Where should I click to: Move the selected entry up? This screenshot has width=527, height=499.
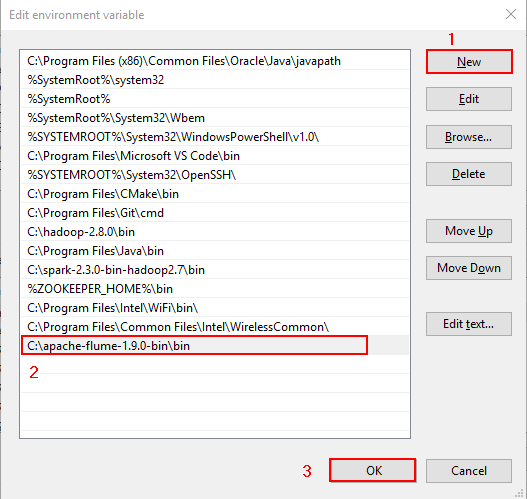469,231
